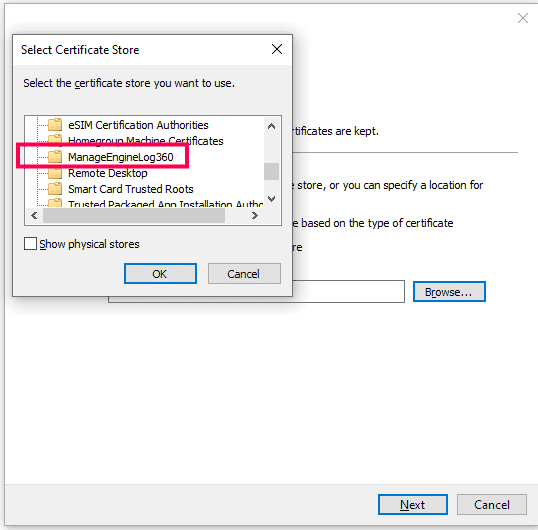This screenshot has height=530, width=538.
Task: Select the Trusted Packaged App Installation store
Action: point(165,204)
